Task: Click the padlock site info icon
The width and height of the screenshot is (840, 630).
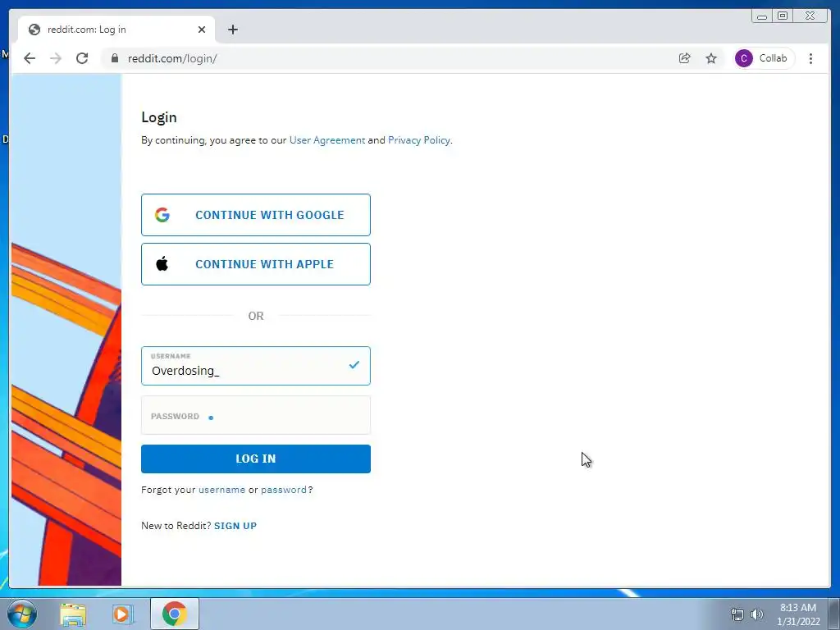Action: 115,58
